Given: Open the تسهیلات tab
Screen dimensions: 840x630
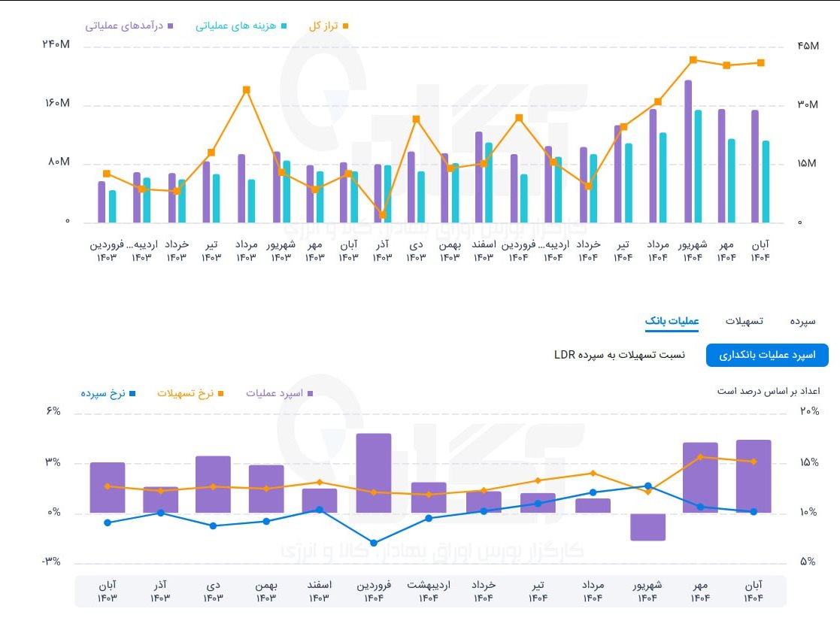Looking at the screenshot, I should (x=744, y=321).
